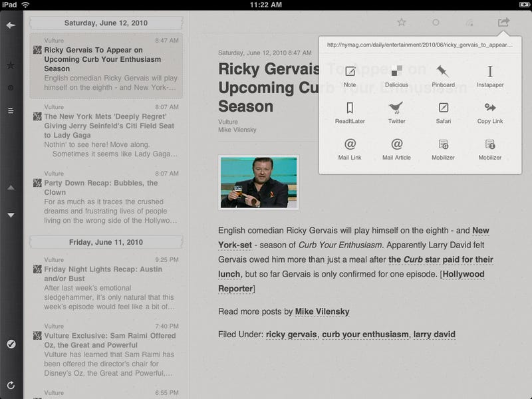Select the Ricky Gervais article in list
Viewport: 532px width, 399px height.
pos(106,66)
